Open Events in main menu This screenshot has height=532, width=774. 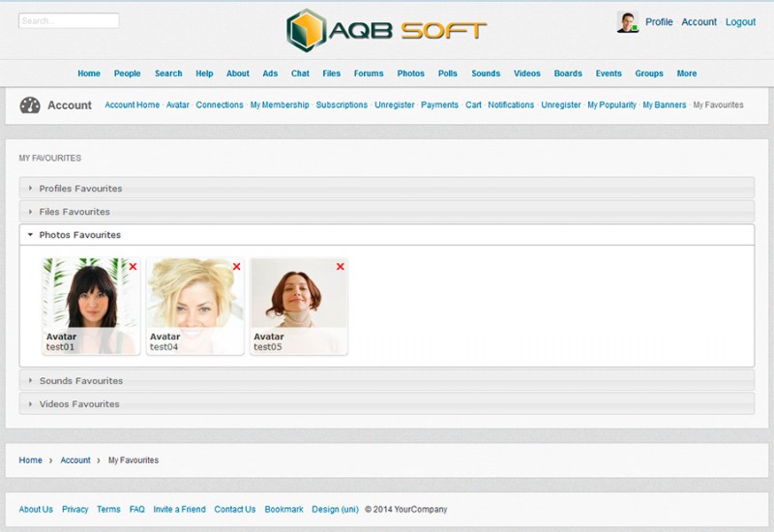click(x=609, y=74)
